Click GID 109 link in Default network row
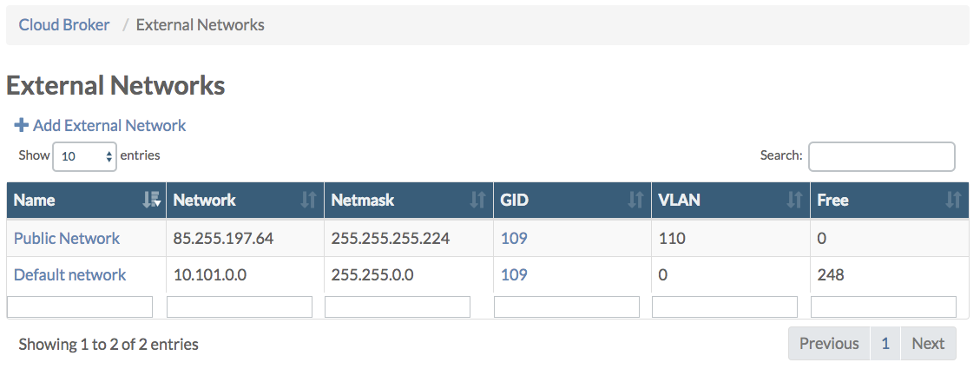Image resolution: width=980 pixels, height=369 pixels. (x=514, y=274)
